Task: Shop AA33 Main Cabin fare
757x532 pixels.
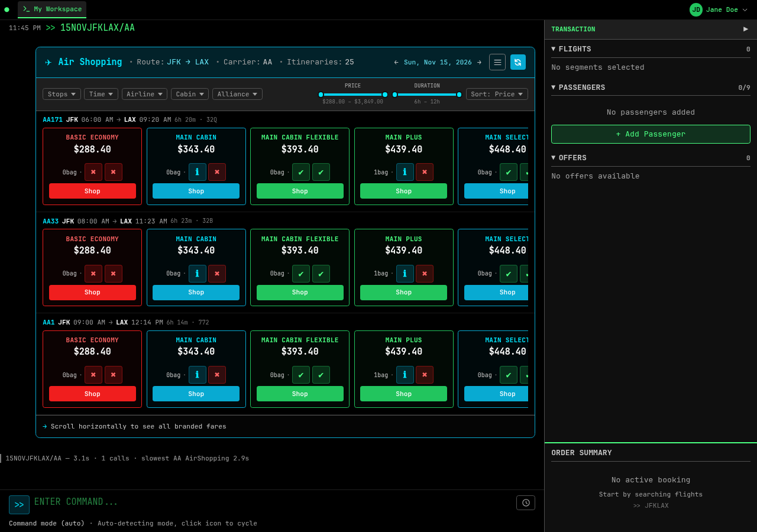Action: [x=196, y=293]
